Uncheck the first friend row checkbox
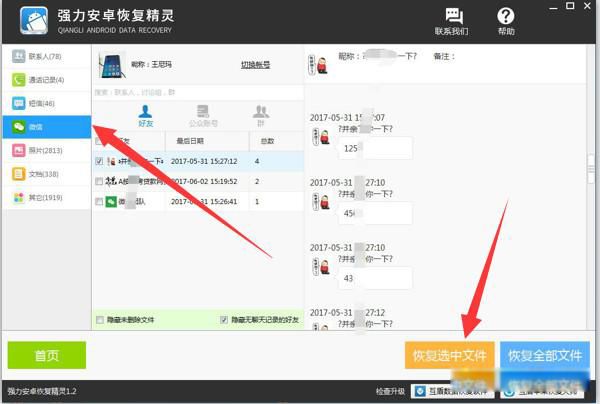Screen dimensions: 600x404 [98, 161]
